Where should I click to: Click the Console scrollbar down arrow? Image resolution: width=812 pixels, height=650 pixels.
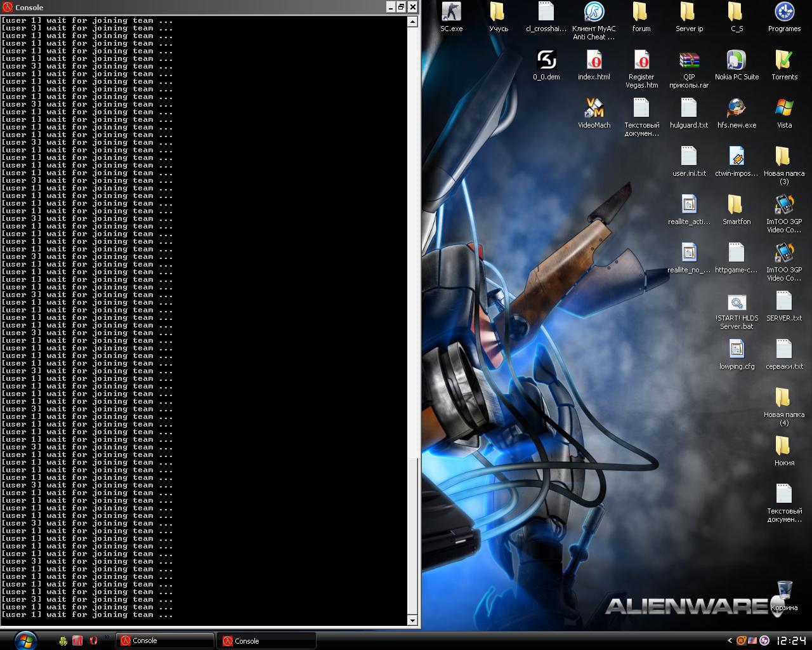click(412, 620)
